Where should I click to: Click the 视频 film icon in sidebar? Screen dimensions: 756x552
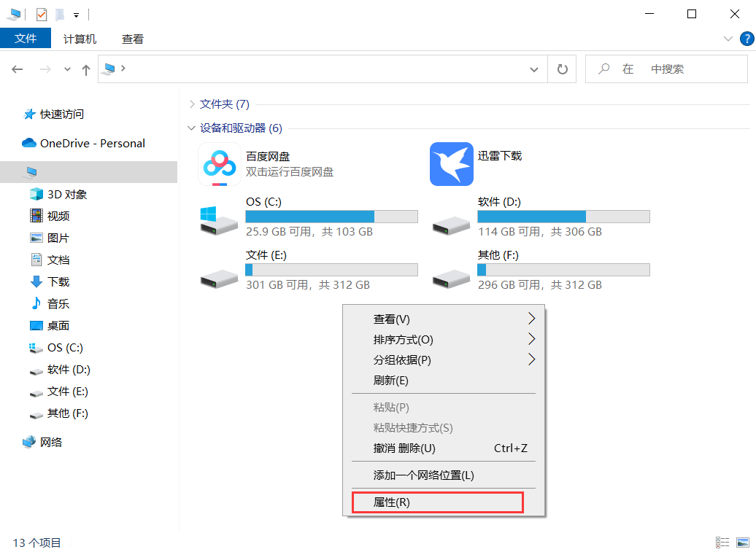[x=36, y=216]
